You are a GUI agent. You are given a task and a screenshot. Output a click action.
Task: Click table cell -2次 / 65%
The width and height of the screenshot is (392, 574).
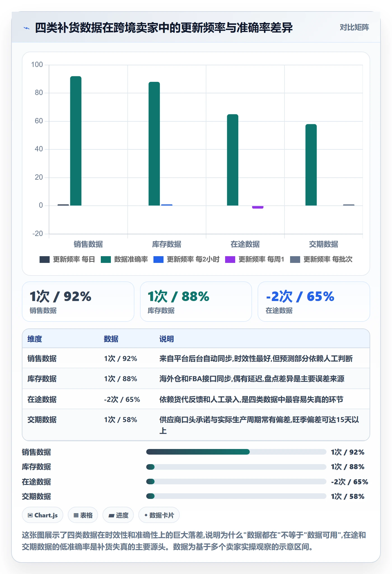122,399
